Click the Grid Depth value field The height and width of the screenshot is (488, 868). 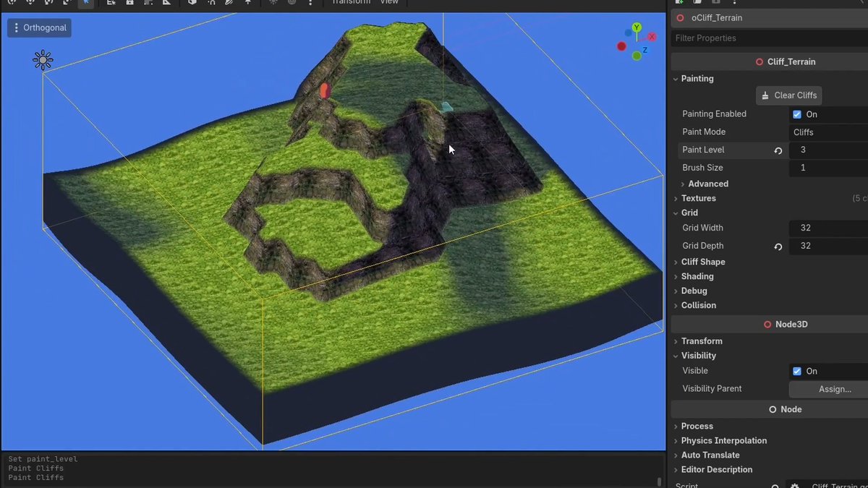tap(828, 246)
